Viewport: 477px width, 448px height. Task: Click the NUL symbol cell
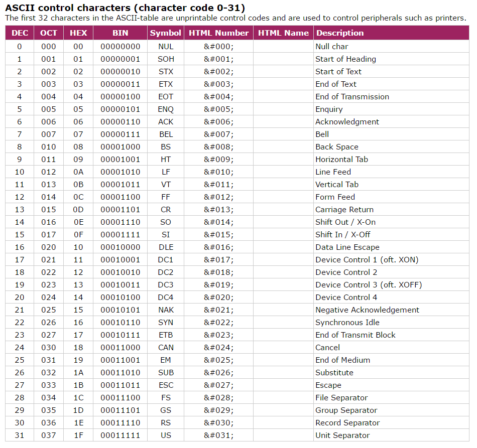click(x=166, y=47)
